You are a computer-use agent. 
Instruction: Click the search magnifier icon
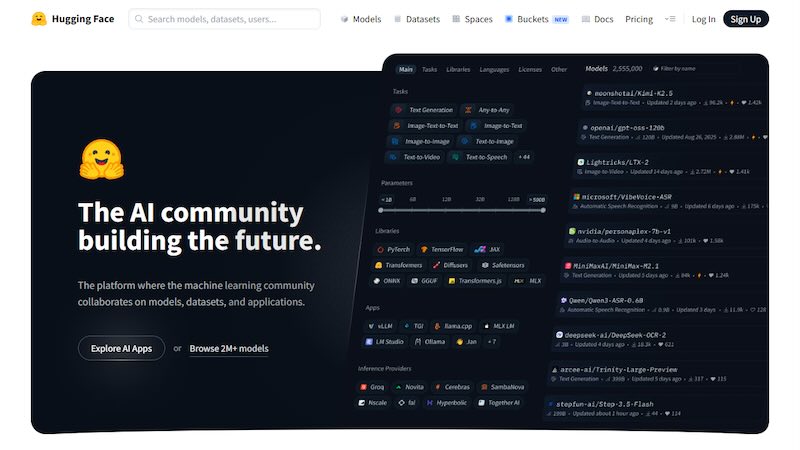click(x=139, y=19)
